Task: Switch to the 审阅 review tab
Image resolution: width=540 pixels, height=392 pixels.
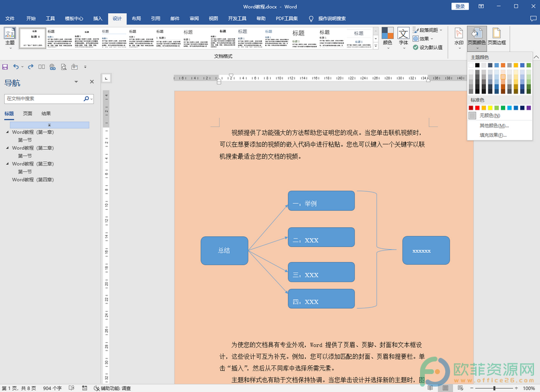Action: click(x=194, y=19)
